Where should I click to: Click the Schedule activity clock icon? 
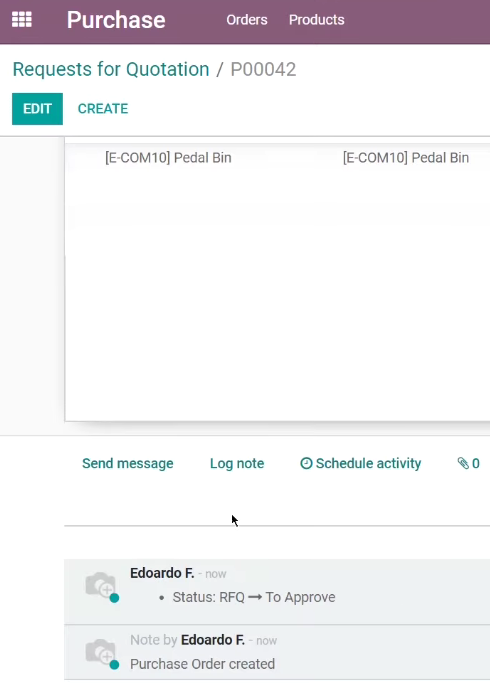[x=306, y=463]
